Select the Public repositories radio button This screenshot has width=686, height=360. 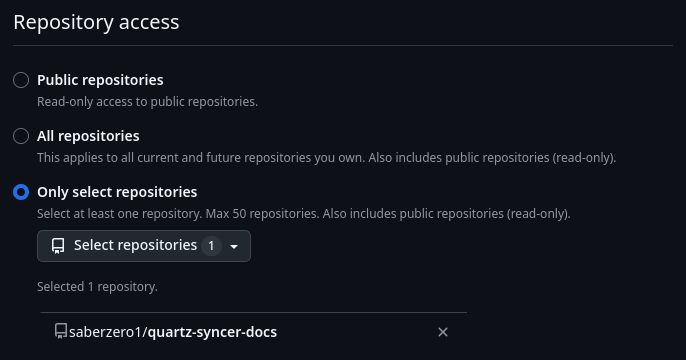(21, 80)
